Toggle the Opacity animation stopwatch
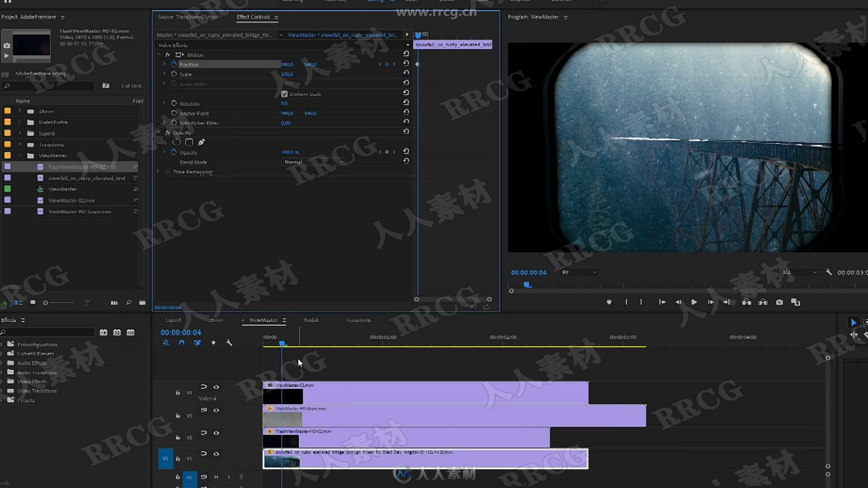 [x=174, y=152]
